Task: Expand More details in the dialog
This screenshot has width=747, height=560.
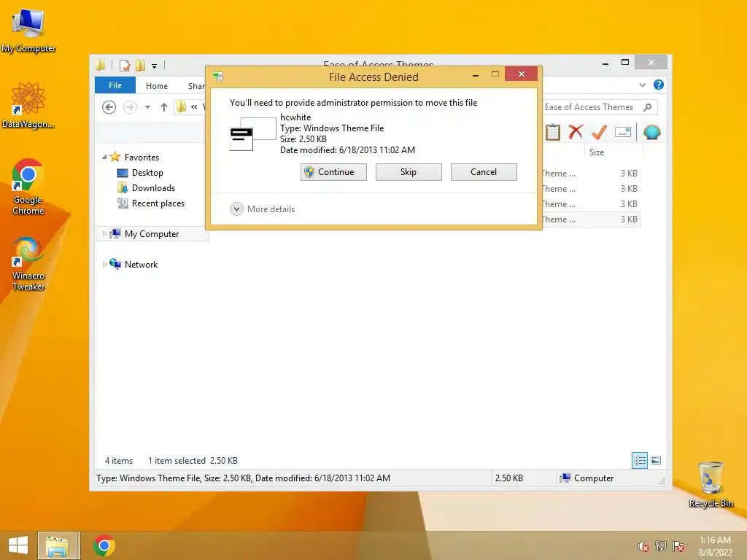Action: 262,209
